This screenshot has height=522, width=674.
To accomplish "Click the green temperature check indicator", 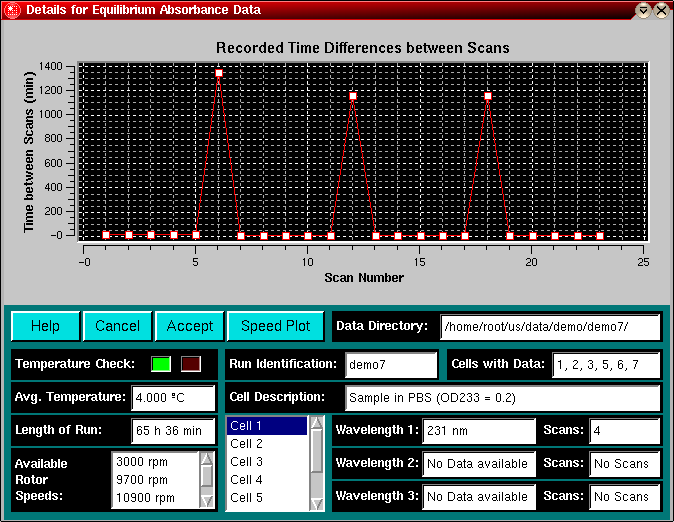I will pos(161,364).
